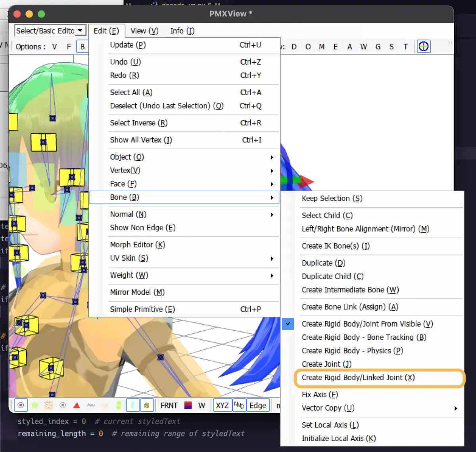Click the yellow wavy lines icon in bottom toolbar
The height and width of the screenshot is (452, 476).
tap(105, 405)
